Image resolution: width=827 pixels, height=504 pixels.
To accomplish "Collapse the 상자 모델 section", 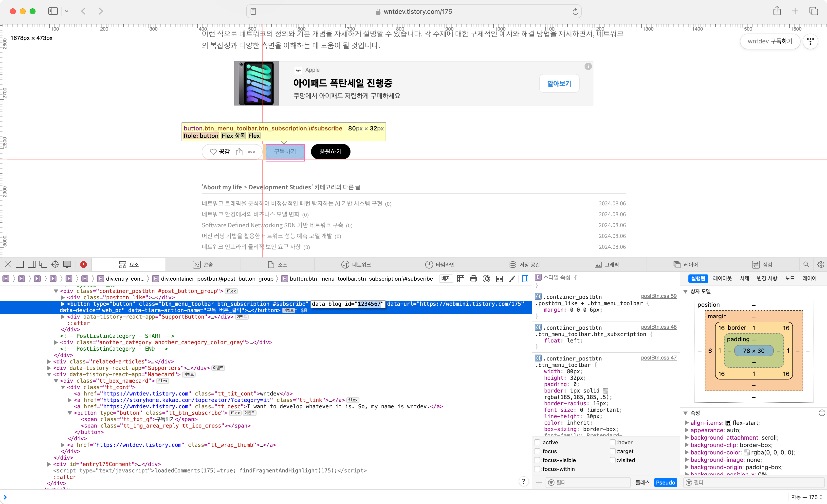I will (x=686, y=291).
